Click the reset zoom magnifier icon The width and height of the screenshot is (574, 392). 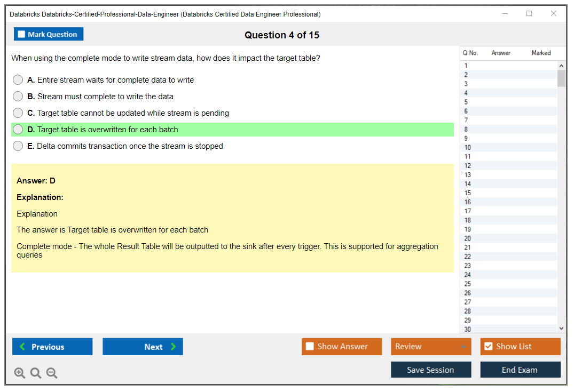[x=36, y=373]
